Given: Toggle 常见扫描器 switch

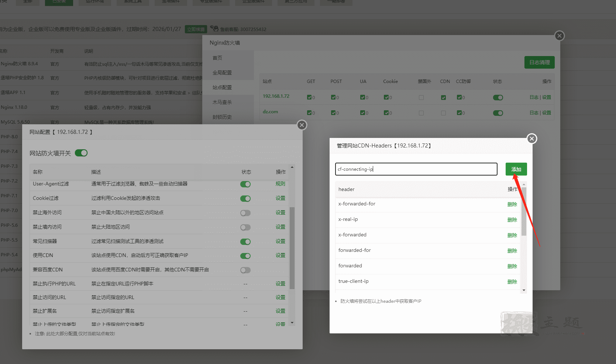Looking at the screenshot, I should (x=245, y=242).
